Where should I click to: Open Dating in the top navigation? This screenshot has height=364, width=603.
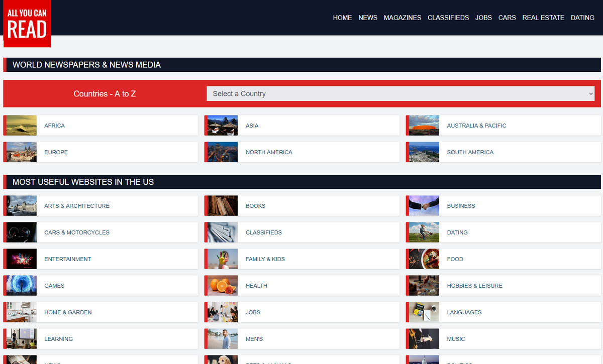pyautogui.click(x=582, y=18)
